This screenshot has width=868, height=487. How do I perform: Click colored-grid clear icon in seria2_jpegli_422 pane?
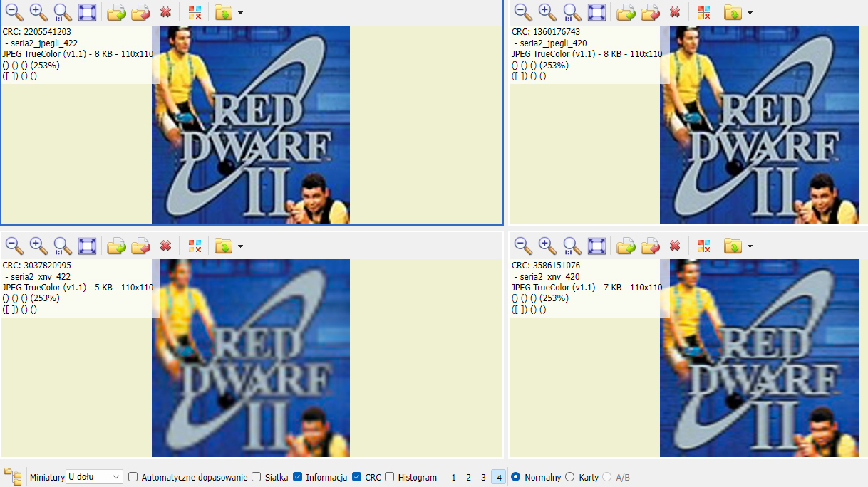(x=195, y=12)
